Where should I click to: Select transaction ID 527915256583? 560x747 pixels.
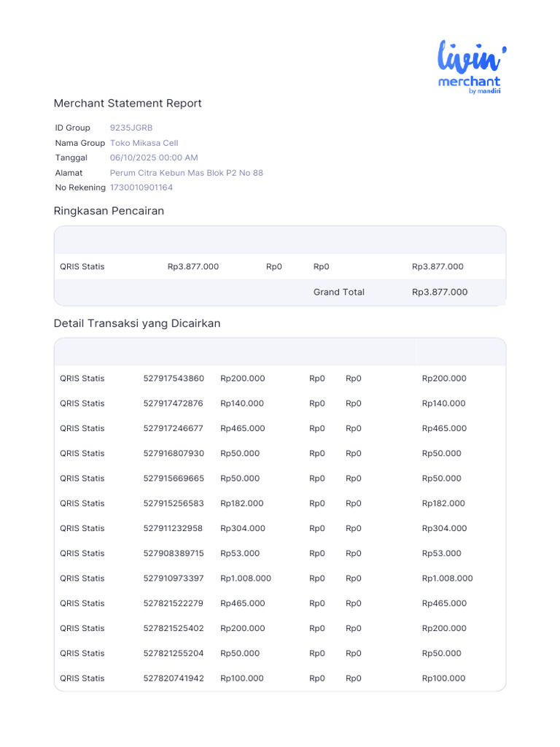[174, 503]
